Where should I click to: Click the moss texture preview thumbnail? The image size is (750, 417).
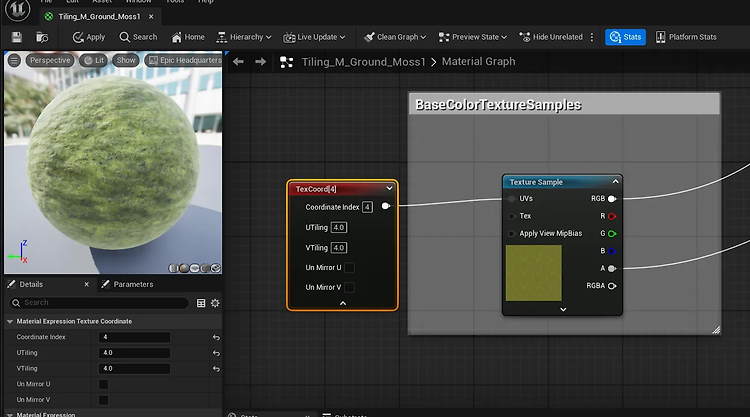534,273
